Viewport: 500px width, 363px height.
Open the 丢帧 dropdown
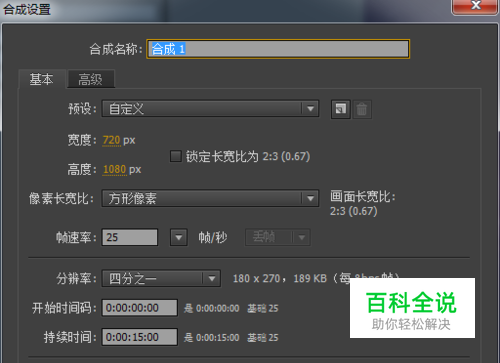(278, 237)
